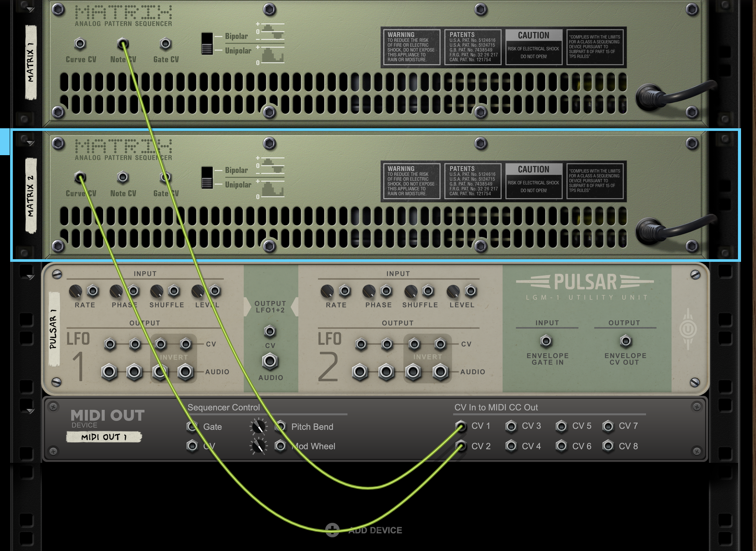Click Matrix 1 Curve CV output jack

tap(80, 44)
